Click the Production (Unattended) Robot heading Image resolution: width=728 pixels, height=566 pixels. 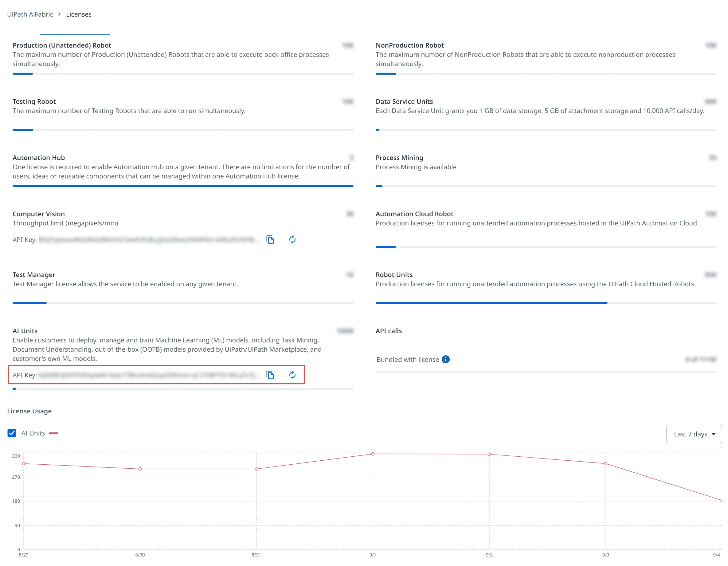[62, 45]
